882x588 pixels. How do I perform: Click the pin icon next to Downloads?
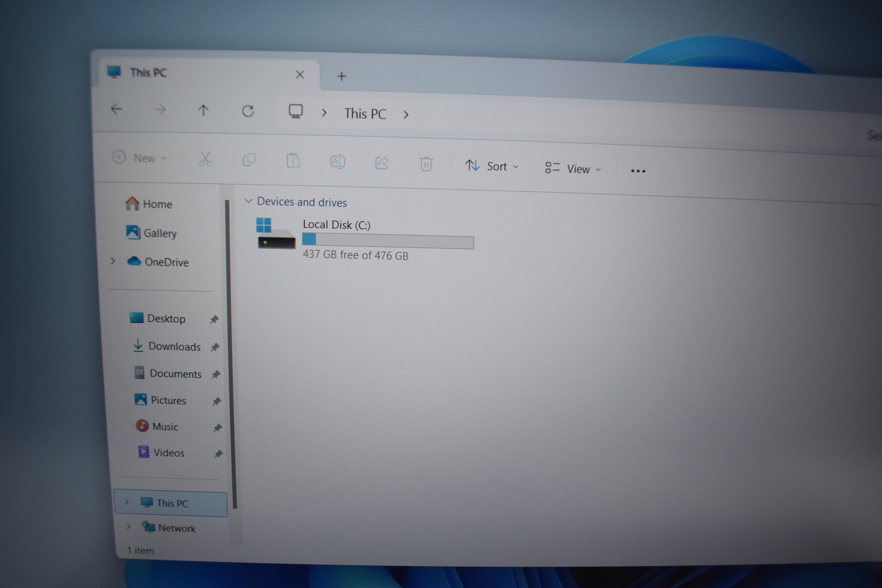click(x=215, y=347)
